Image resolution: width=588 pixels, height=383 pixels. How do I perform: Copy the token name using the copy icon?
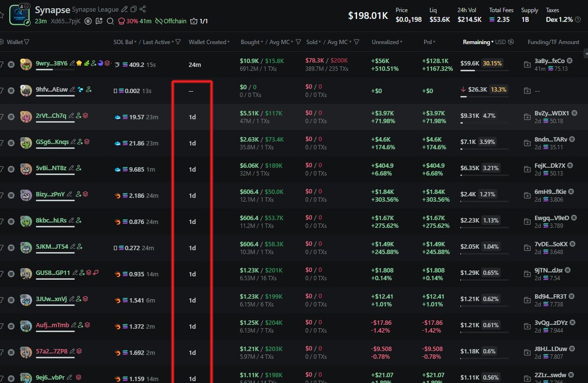(134, 9)
